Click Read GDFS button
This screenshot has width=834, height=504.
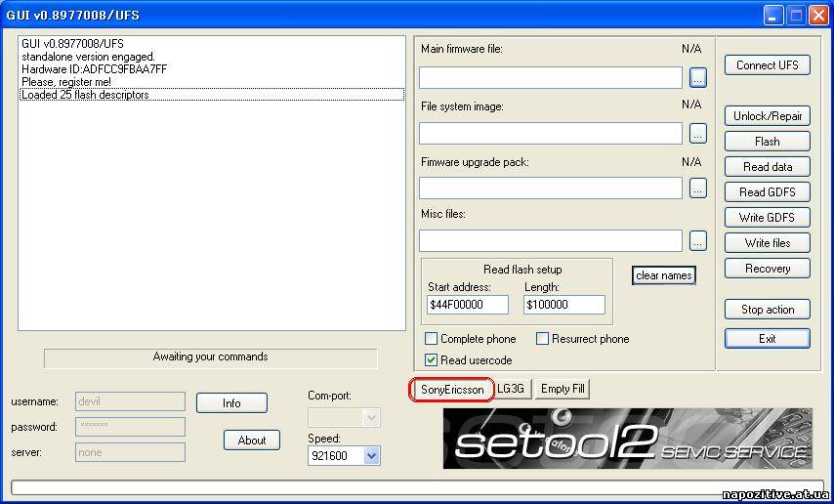[x=767, y=192]
